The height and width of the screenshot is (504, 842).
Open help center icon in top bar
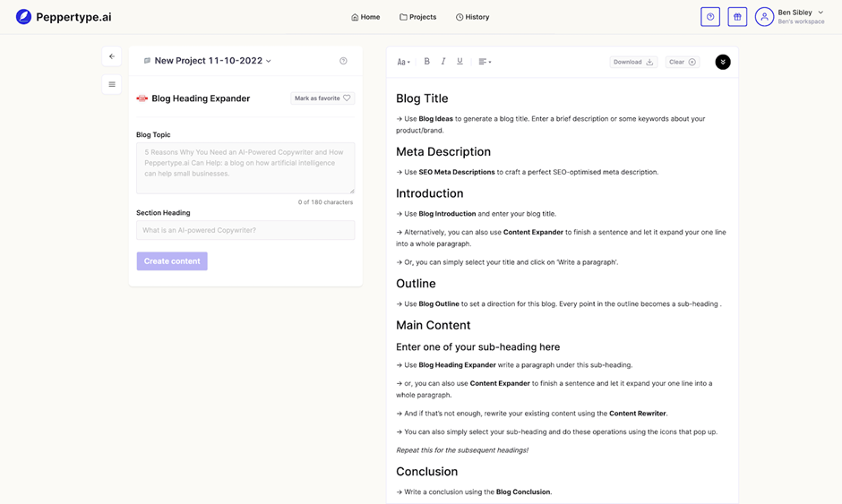click(710, 17)
